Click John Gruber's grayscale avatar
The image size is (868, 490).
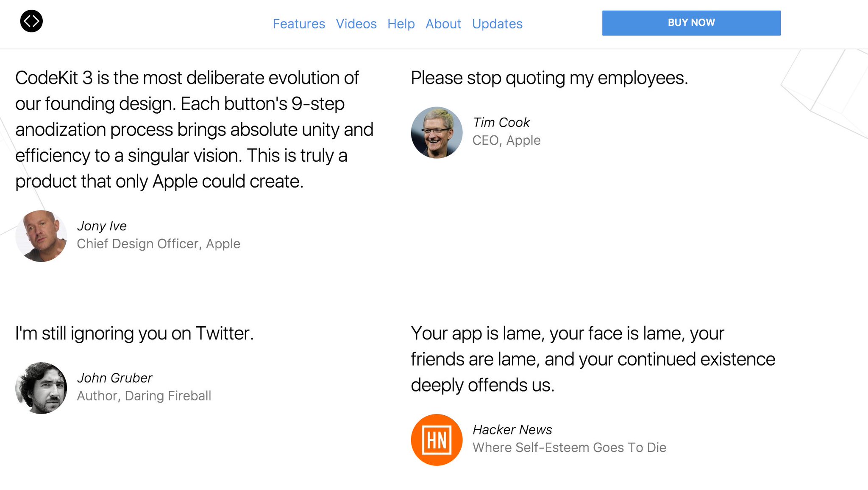point(41,388)
